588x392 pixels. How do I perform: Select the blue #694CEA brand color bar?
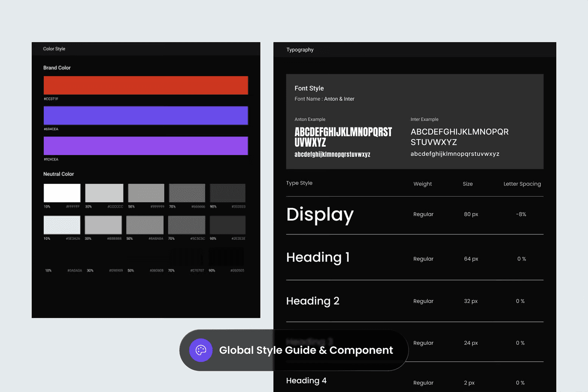[146, 115]
